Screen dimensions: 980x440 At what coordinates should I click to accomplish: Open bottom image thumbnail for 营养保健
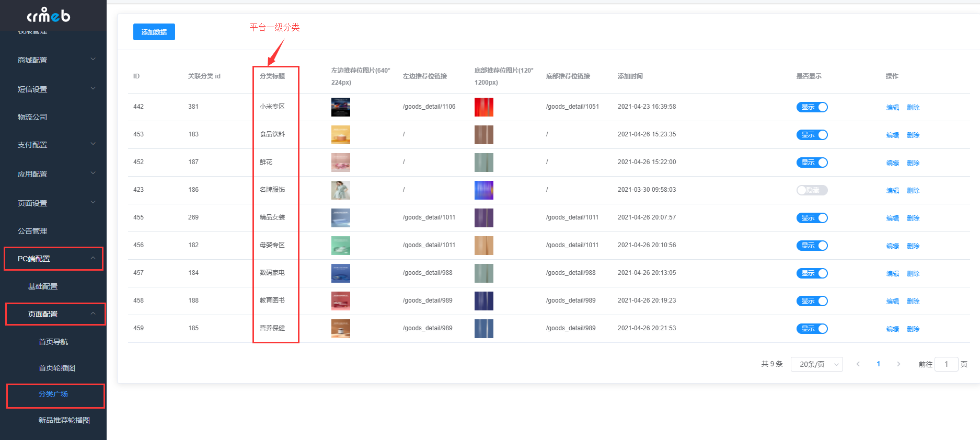(484, 329)
